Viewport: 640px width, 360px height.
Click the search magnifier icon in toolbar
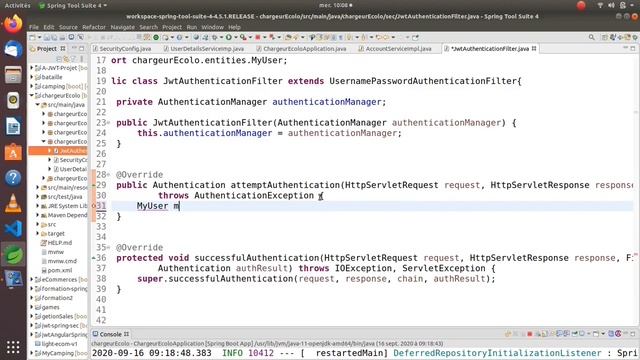coord(591,37)
